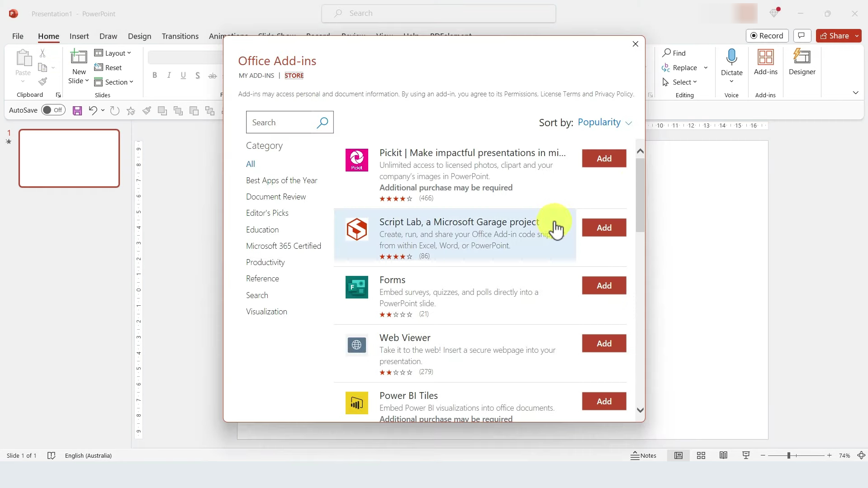Screen dimensions: 868x488
Task: Filter by Microsoft 365 Certified category
Action: pyautogui.click(x=284, y=246)
